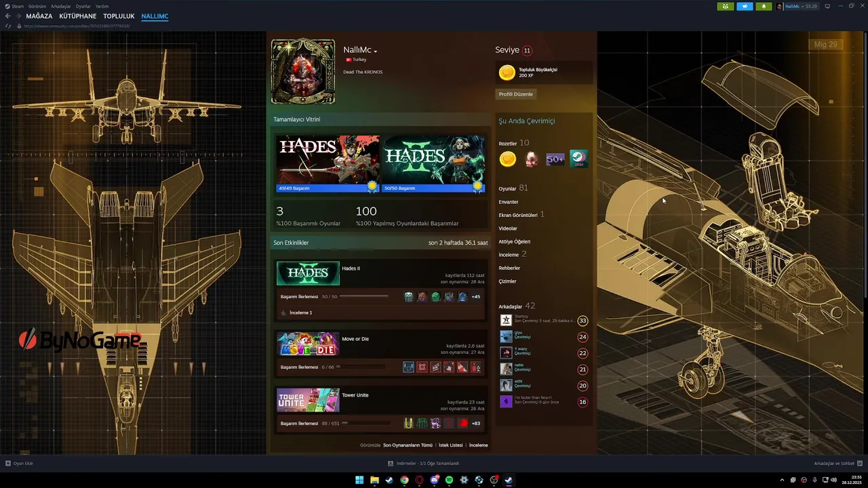Open the Arkadaşlar 42 friends list link
This screenshot has height=488, width=868.
pyautogui.click(x=517, y=306)
